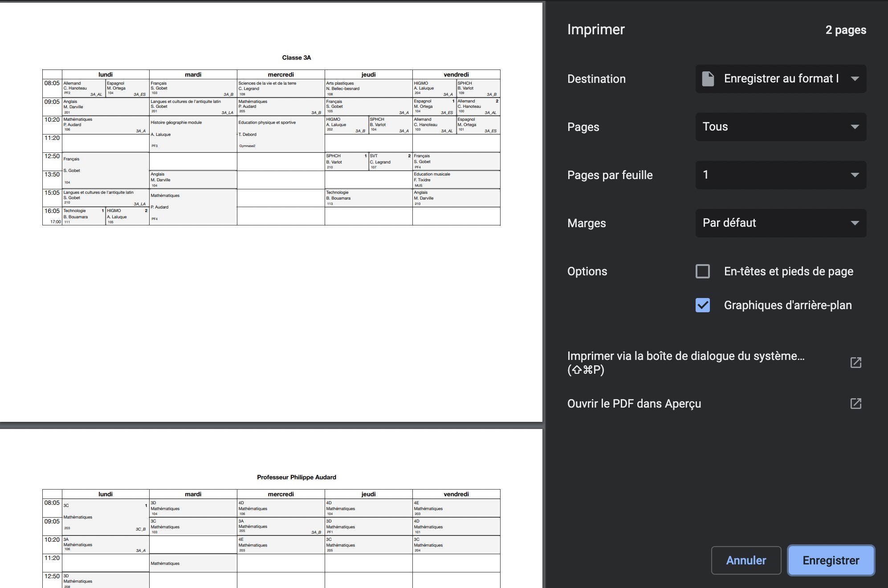Click checkmark icon of Graphiques d'arrière-plan
This screenshot has width=888, height=588.
(703, 305)
